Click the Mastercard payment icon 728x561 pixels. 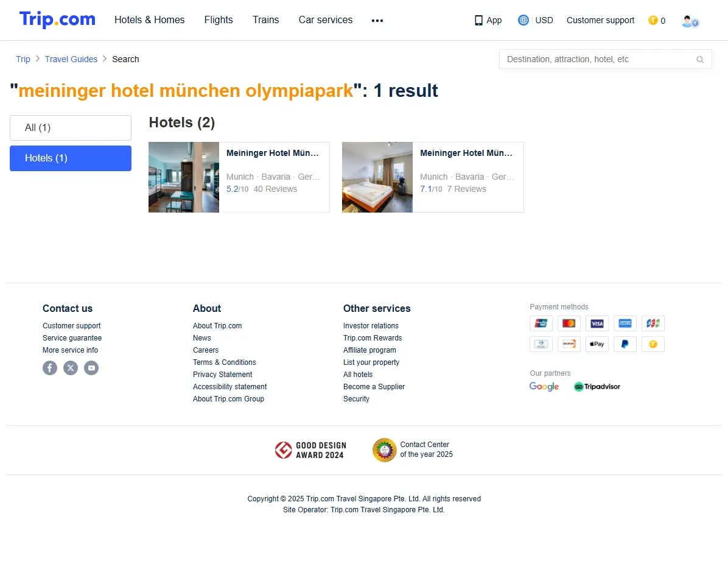[569, 323]
